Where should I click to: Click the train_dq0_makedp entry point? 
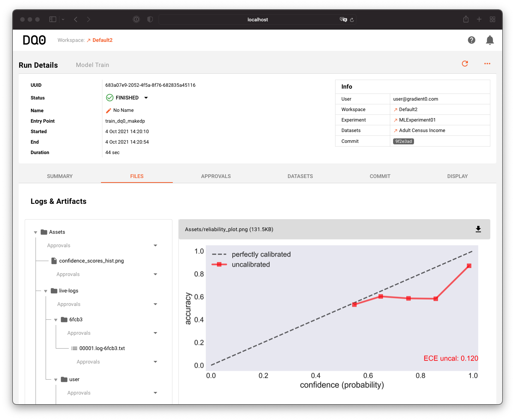coord(125,121)
